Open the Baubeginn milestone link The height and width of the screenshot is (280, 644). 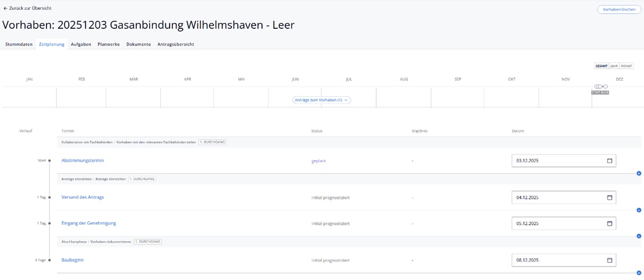coord(72,260)
